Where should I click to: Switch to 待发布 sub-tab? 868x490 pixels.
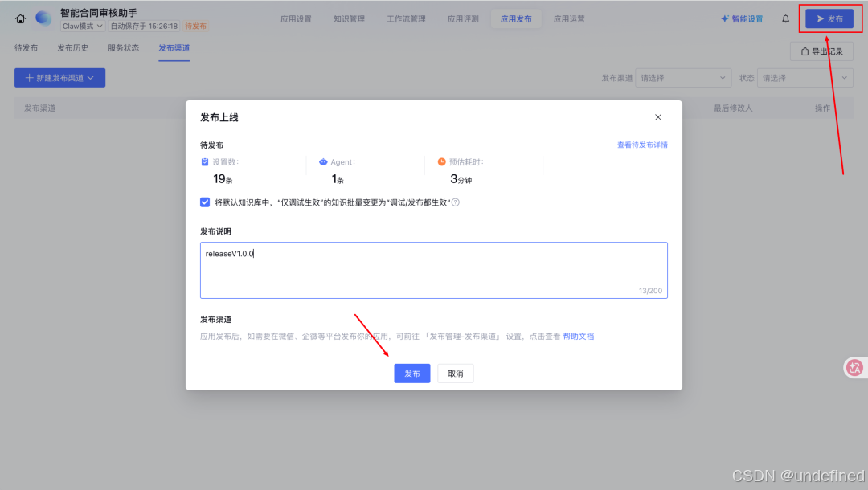click(x=26, y=48)
